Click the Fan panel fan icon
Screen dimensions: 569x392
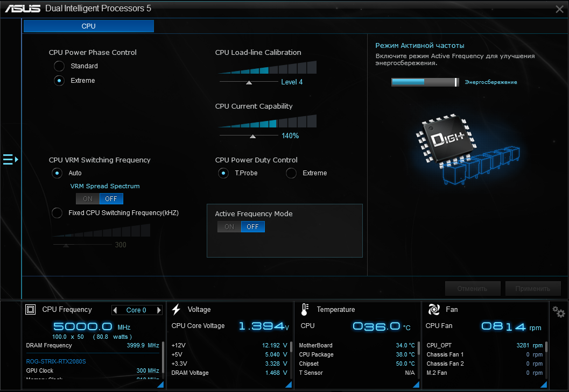[x=434, y=309]
